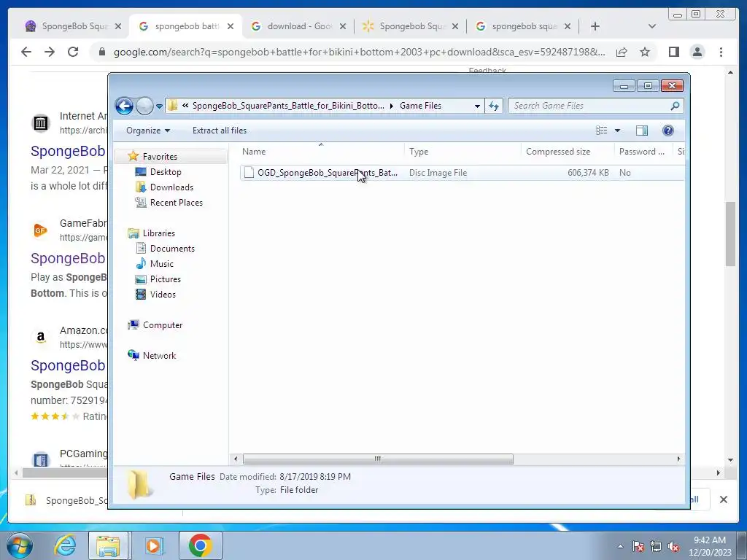747x560 pixels.
Task: Select Network in the navigation pane
Action: [159, 355]
